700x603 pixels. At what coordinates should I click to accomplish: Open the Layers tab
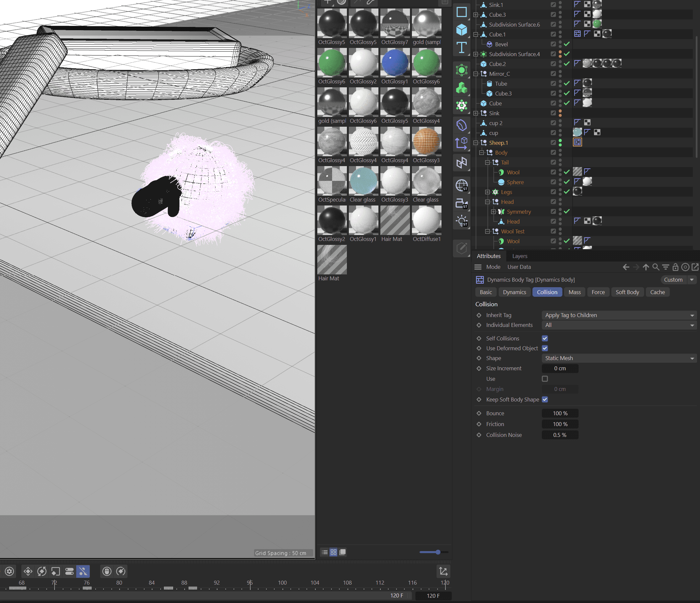[519, 256]
